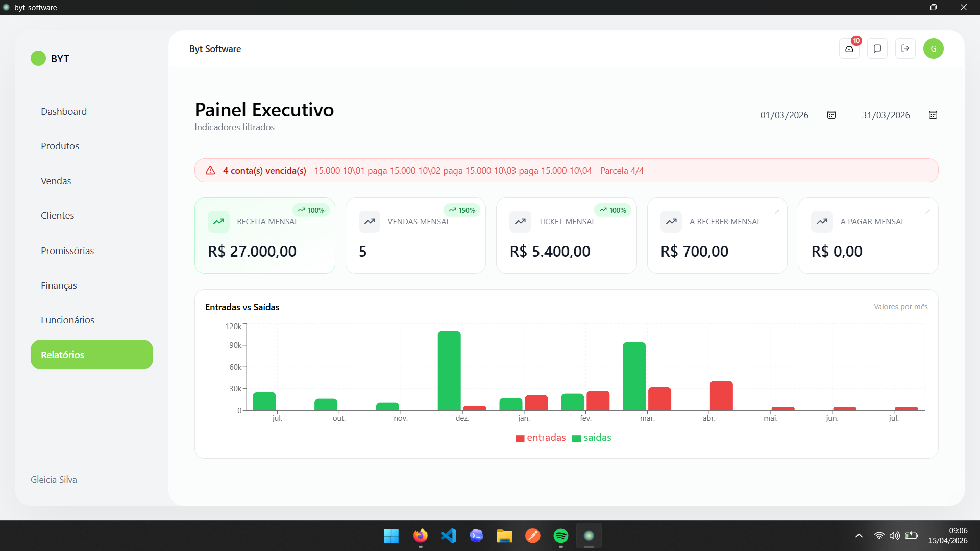Open the Finanças sidebar section
This screenshot has height=551, width=980.
[59, 285]
